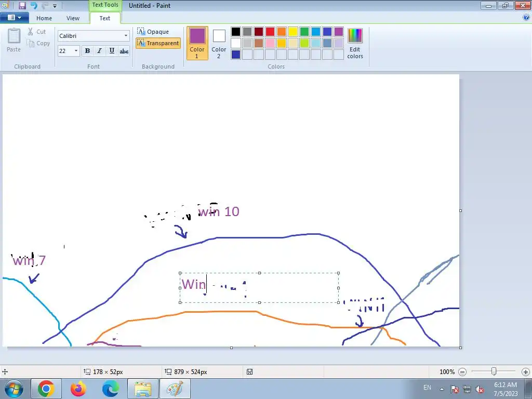Screen dimensions: 532x399
Task: Pick the black color swatch
Action: tap(236, 32)
